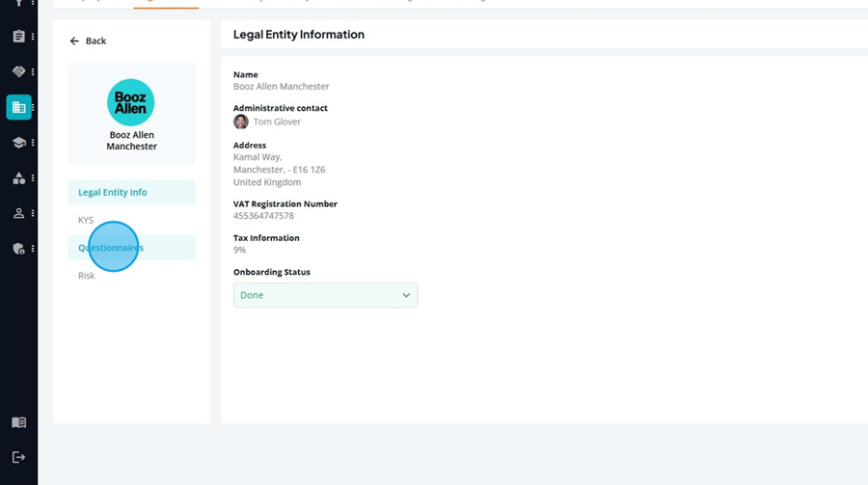This screenshot has width=868, height=485.
Task: Click the name value Booz Allen Manchester
Action: pyautogui.click(x=282, y=87)
